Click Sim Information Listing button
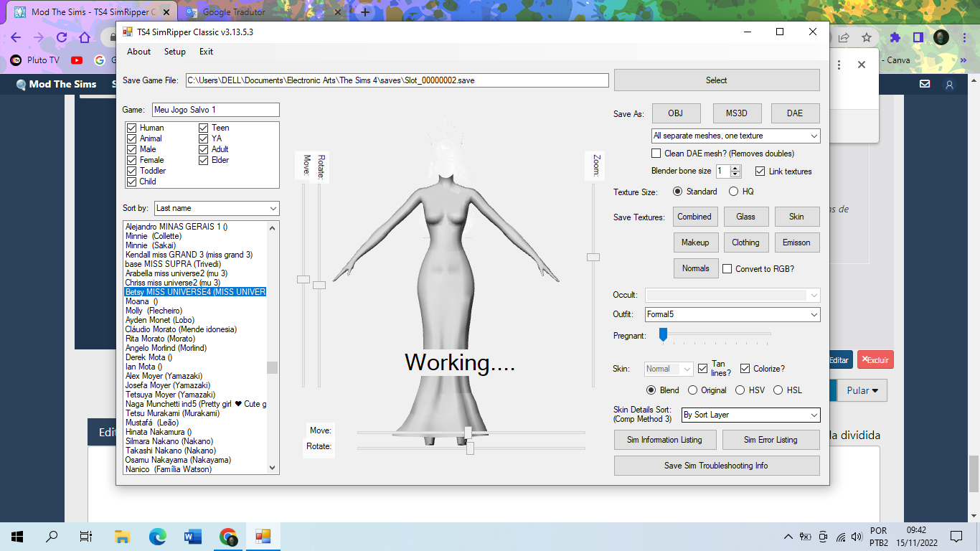980x551 pixels. [664, 440]
